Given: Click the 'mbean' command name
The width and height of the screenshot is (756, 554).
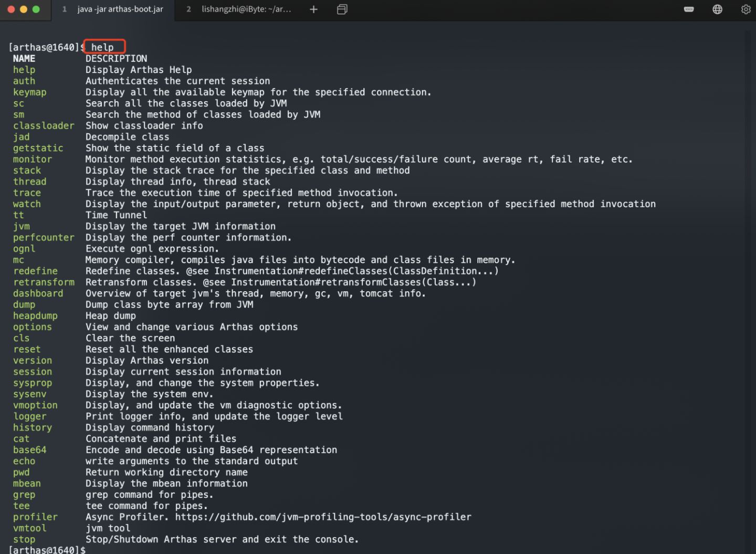Looking at the screenshot, I should pos(27,484).
